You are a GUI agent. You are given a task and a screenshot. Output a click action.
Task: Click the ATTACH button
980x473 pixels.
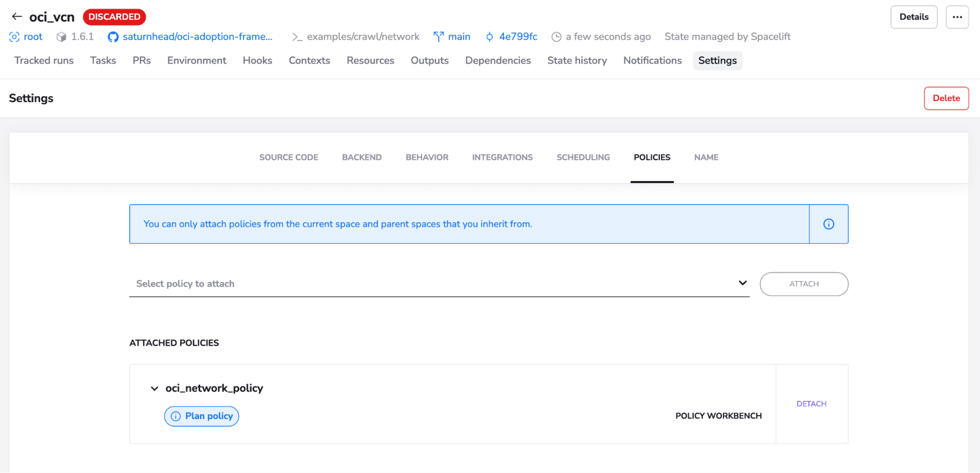pyautogui.click(x=804, y=284)
